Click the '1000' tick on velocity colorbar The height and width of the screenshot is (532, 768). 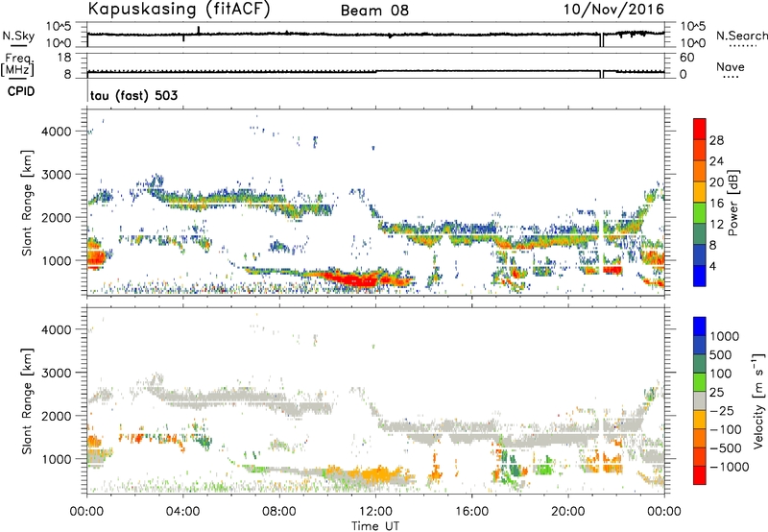[x=724, y=336]
